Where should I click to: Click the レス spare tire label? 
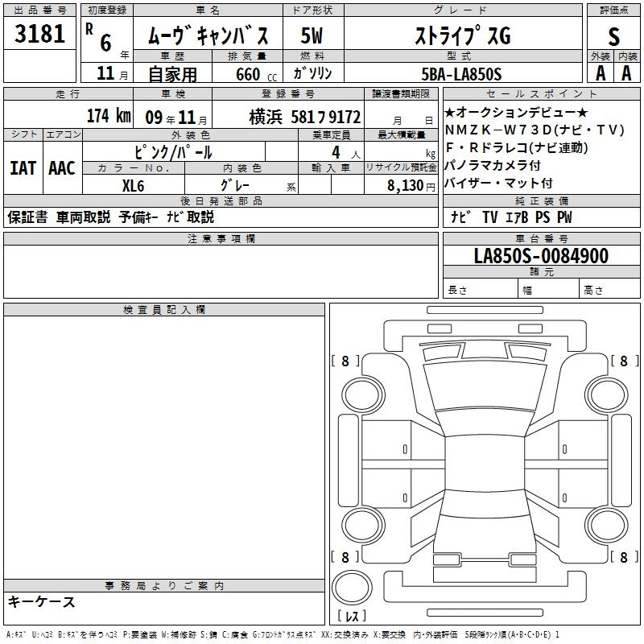point(352,616)
